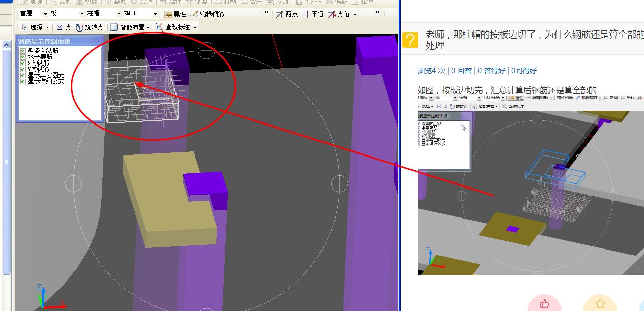Click the left scrollbar up arrow
The height and width of the screenshot is (311, 644).
tap(7, 45)
